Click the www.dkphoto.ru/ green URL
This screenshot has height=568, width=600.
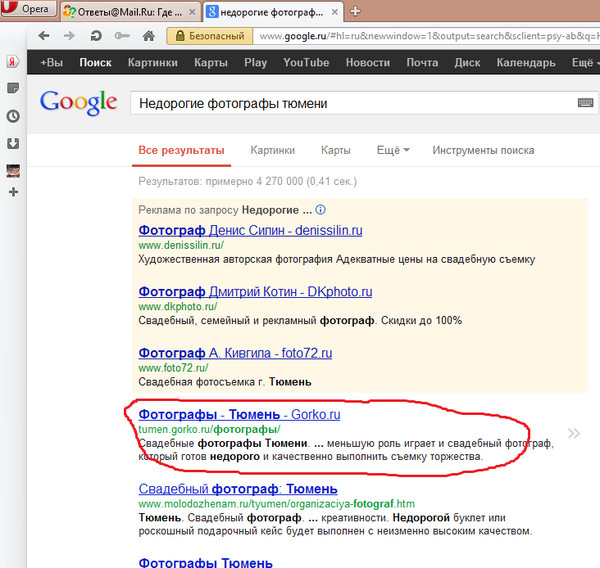click(178, 307)
